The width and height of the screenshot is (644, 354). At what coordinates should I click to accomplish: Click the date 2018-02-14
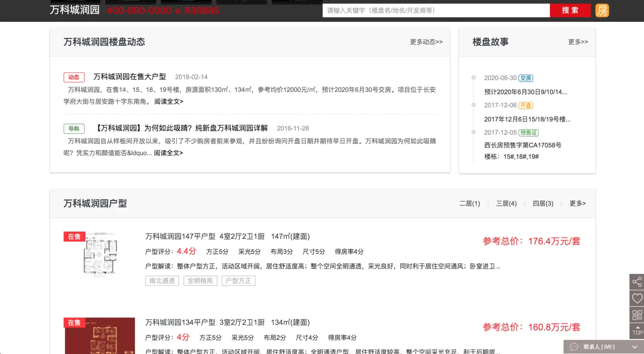tap(191, 77)
